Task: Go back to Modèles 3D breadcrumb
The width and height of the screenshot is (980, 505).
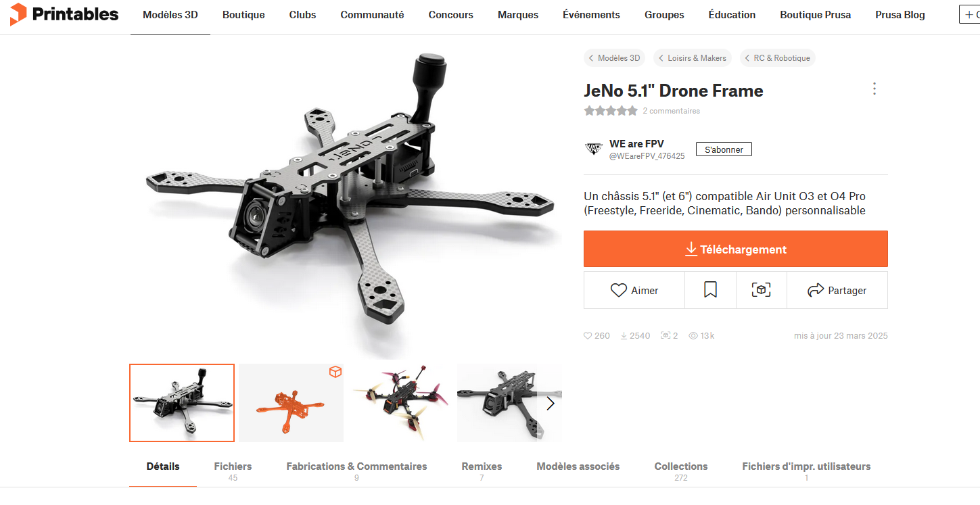Action: pyautogui.click(x=614, y=58)
